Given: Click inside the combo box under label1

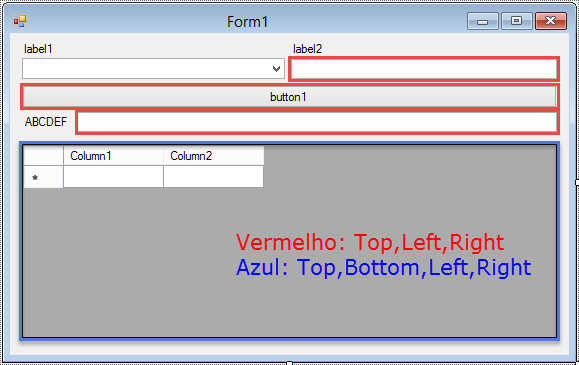Looking at the screenshot, I should [153, 69].
